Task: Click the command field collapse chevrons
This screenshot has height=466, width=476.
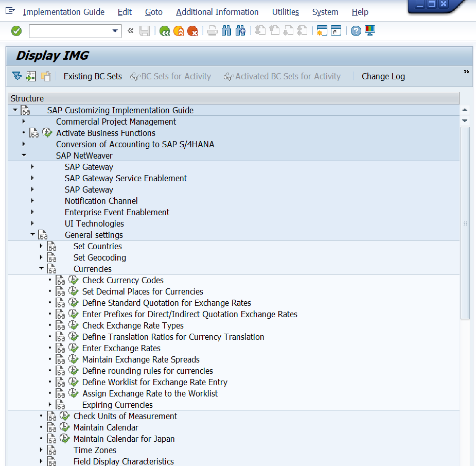Action: pos(131,31)
